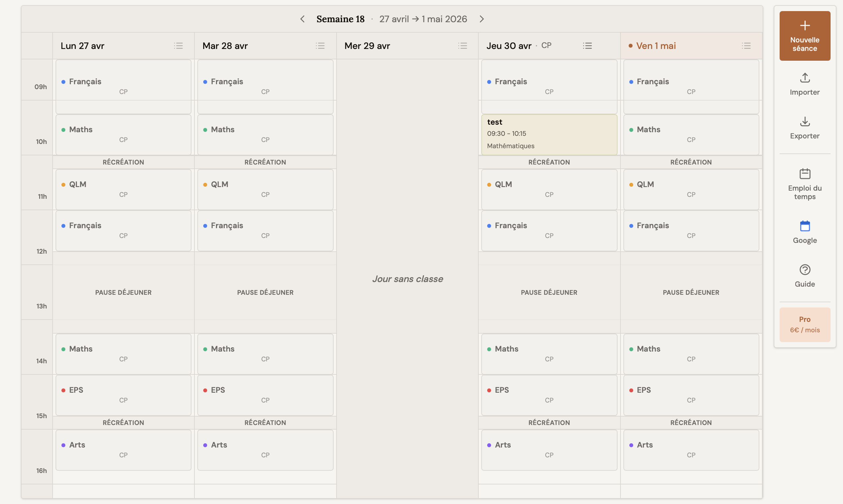This screenshot has width=843, height=504.
Task: Click the Emploi du temps label
Action: coord(804,192)
